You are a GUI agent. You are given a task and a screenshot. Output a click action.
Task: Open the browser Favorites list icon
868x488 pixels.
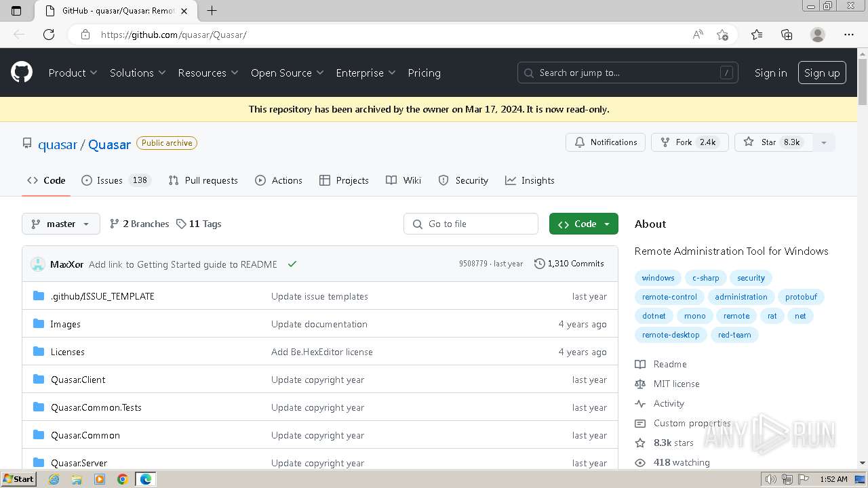[x=757, y=35]
